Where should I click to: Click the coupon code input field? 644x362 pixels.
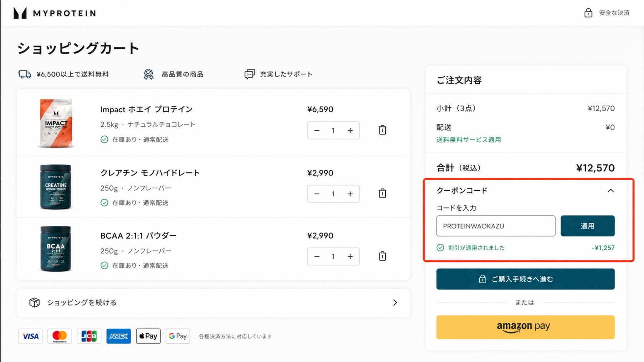(x=496, y=226)
